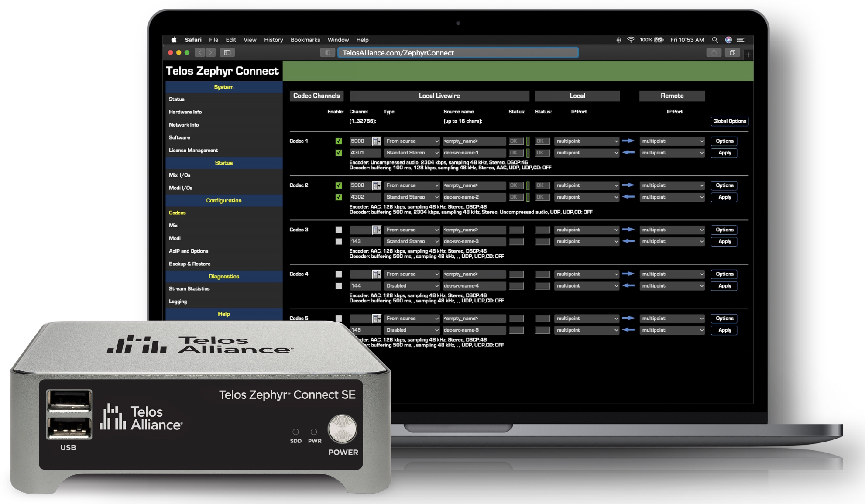
Task: Open the Bookmarks menu
Action: [305, 40]
